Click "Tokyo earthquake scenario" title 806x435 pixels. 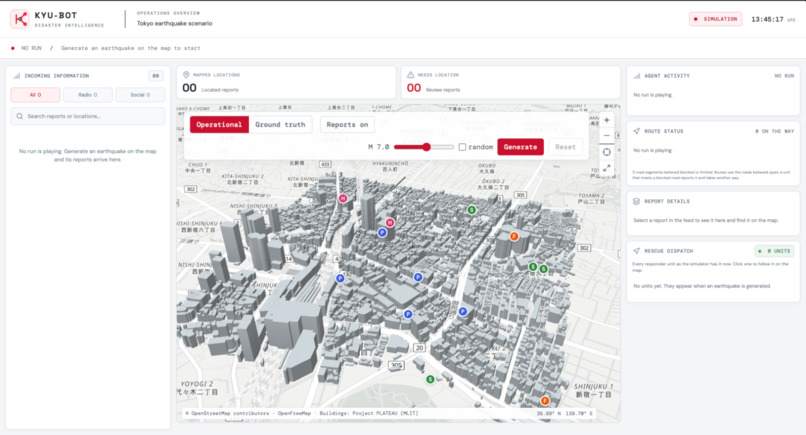tap(174, 23)
